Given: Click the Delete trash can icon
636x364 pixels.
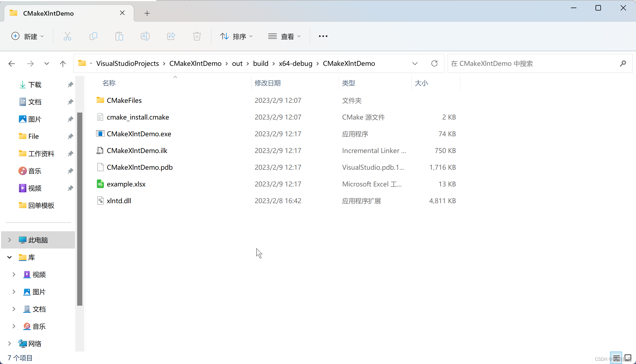Looking at the screenshot, I should (x=197, y=36).
